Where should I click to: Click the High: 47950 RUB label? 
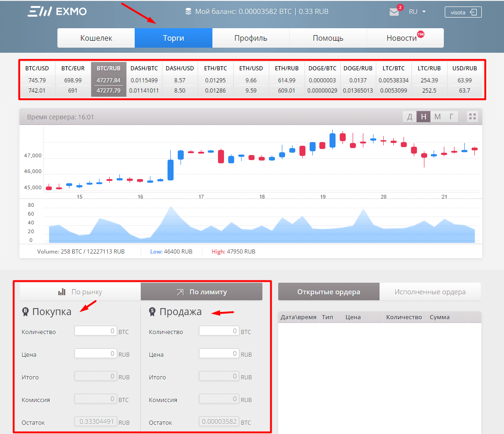233,252
